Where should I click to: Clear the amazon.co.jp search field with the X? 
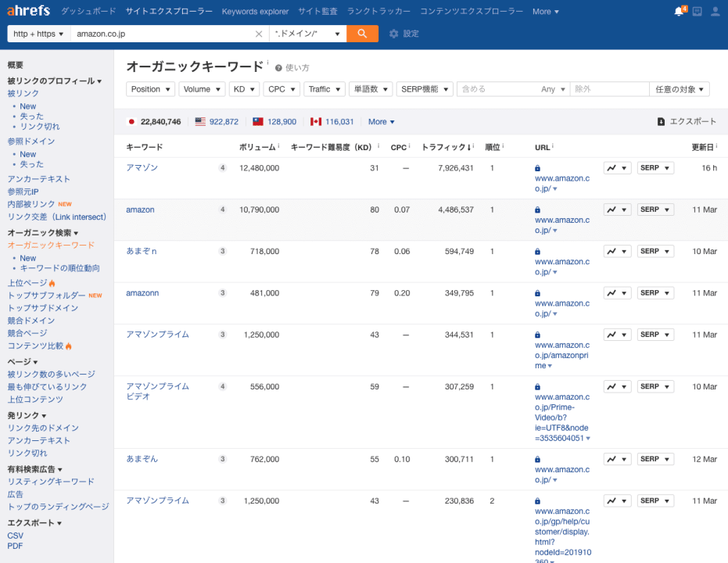tap(259, 34)
